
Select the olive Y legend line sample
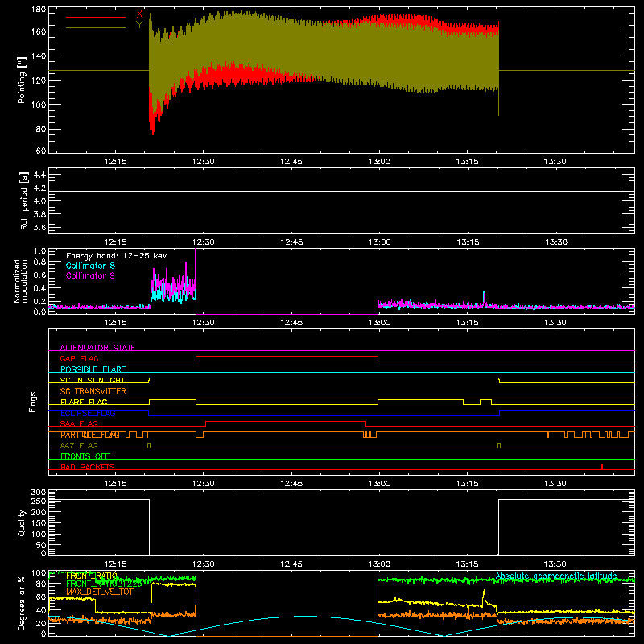coord(96,28)
